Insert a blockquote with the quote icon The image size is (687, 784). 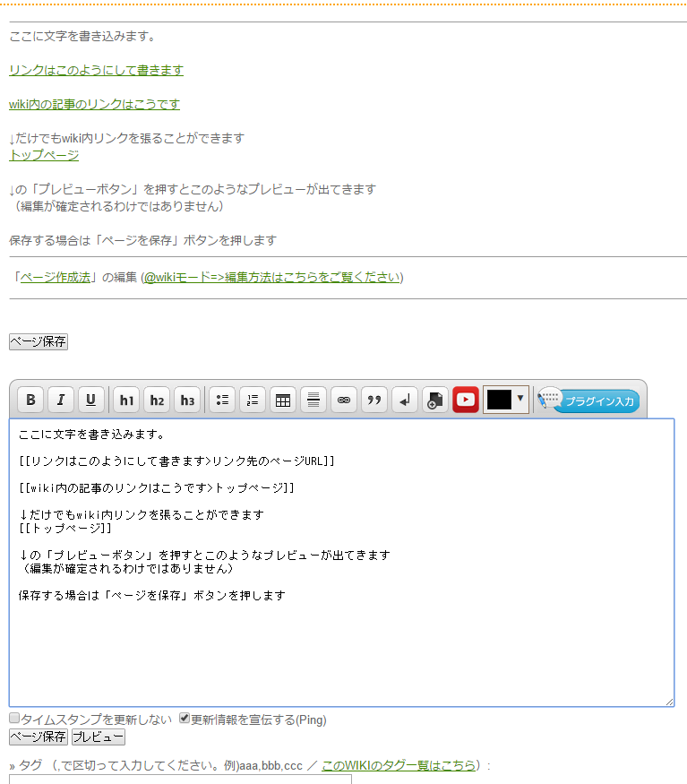374,400
